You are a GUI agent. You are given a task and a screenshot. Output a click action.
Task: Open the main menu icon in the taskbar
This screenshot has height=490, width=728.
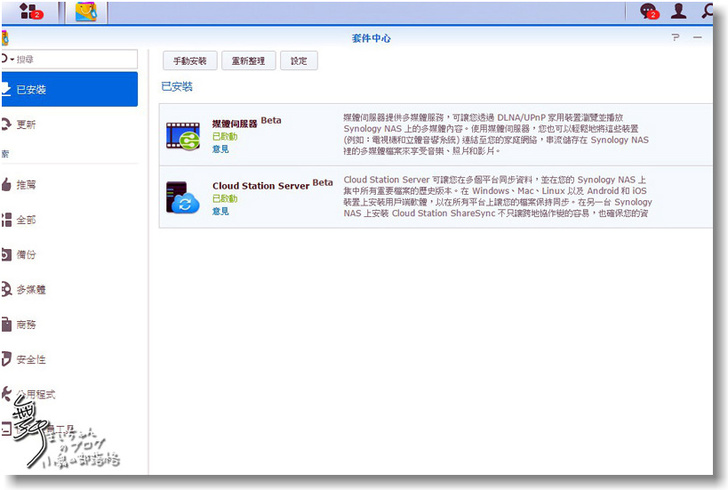click(31, 12)
